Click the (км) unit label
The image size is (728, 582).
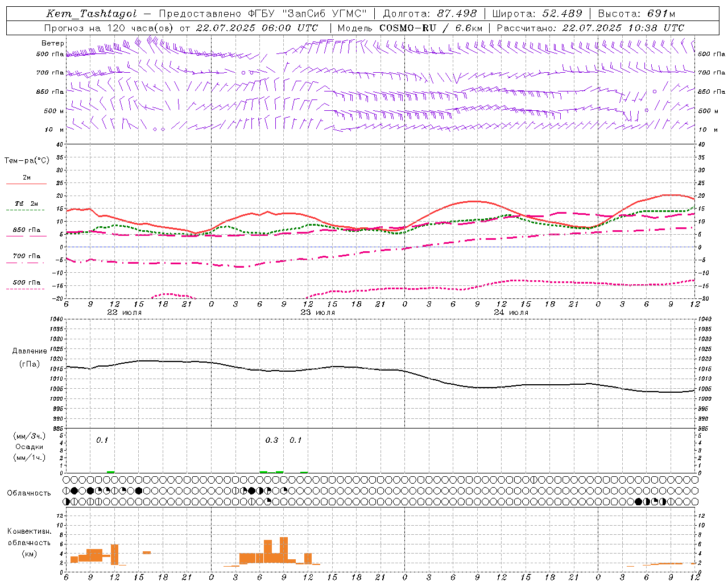click(30, 554)
